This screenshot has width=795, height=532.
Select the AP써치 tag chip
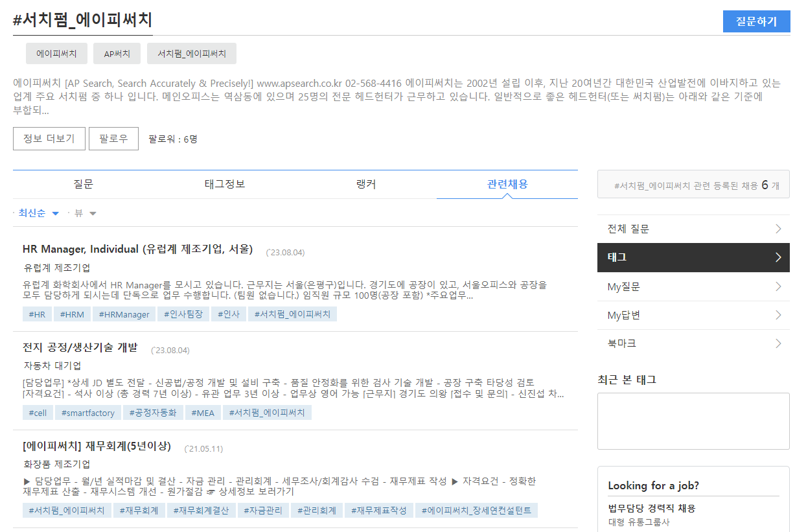117,54
